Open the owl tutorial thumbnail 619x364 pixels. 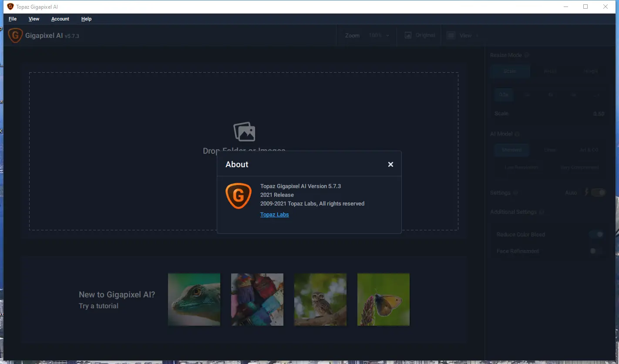pyautogui.click(x=320, y=300)
